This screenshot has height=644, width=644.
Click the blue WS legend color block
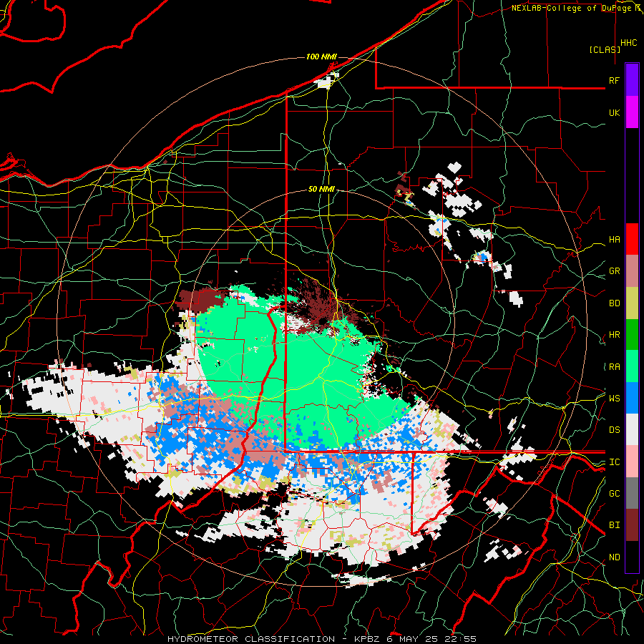(x=632, y=398)
